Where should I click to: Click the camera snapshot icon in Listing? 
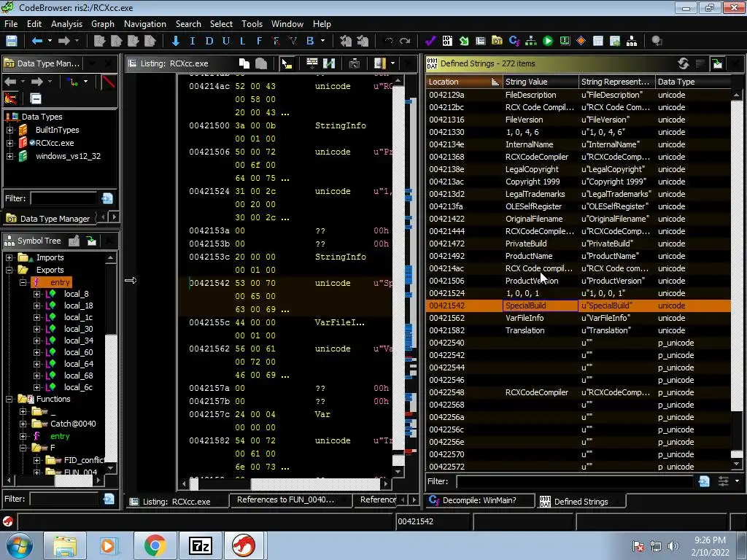[354, 63]
